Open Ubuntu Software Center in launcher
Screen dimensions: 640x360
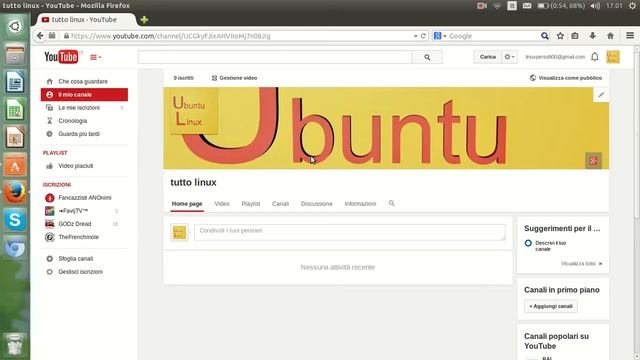point(15,165)
